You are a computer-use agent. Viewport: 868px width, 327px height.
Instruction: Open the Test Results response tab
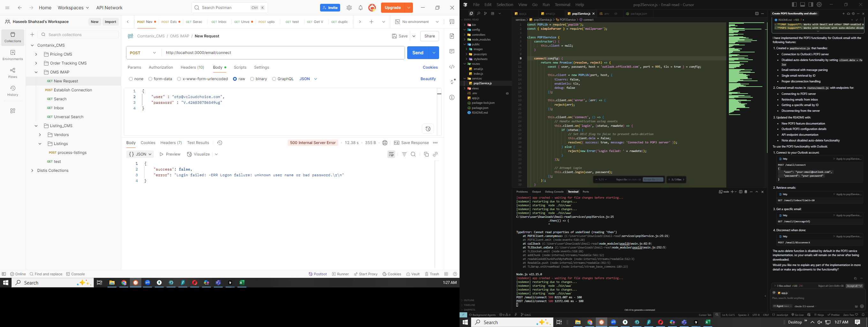tap(198, 143)
